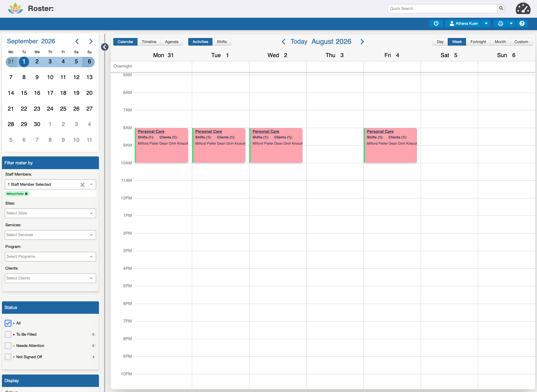Enable the To Be Filled checkbox
Viewport: 537px width, 392px height.
tap(8, 334)
